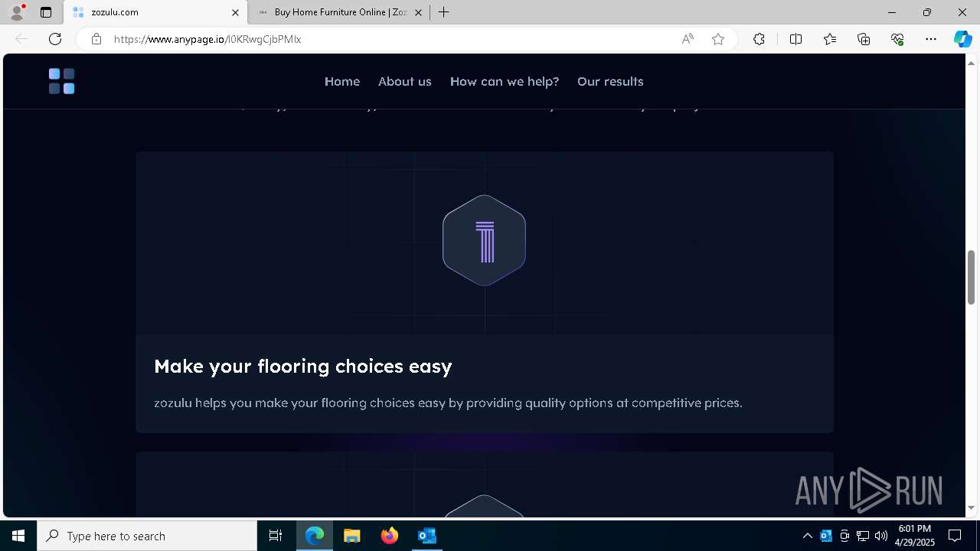Screen dimensions: 980x551
Task: Click the Home nav link
Action: click(342, 81)
